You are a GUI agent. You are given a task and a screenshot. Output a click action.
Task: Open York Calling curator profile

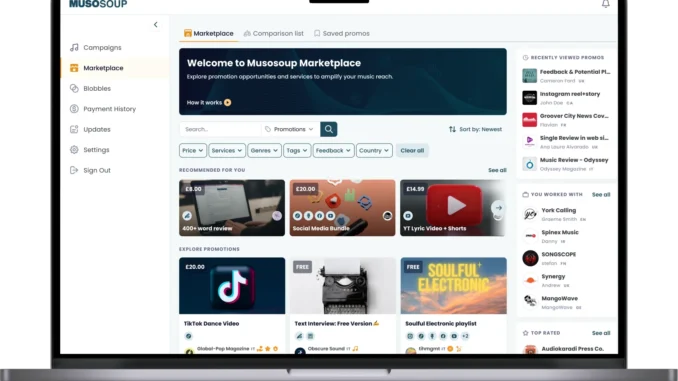point(566,214)
